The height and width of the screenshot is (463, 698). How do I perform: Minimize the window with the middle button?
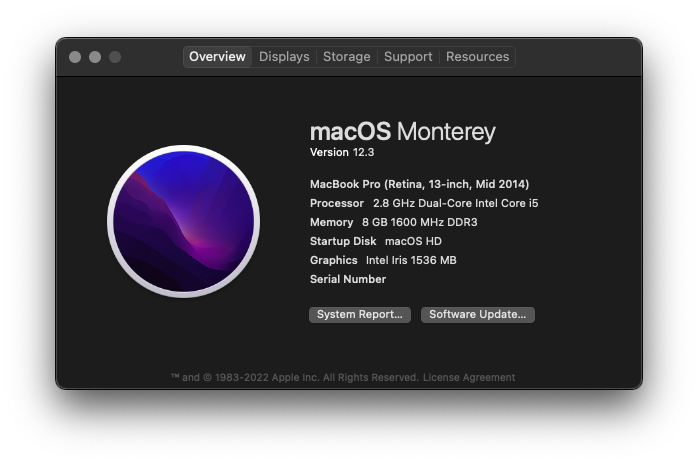[x=95, y=57]
